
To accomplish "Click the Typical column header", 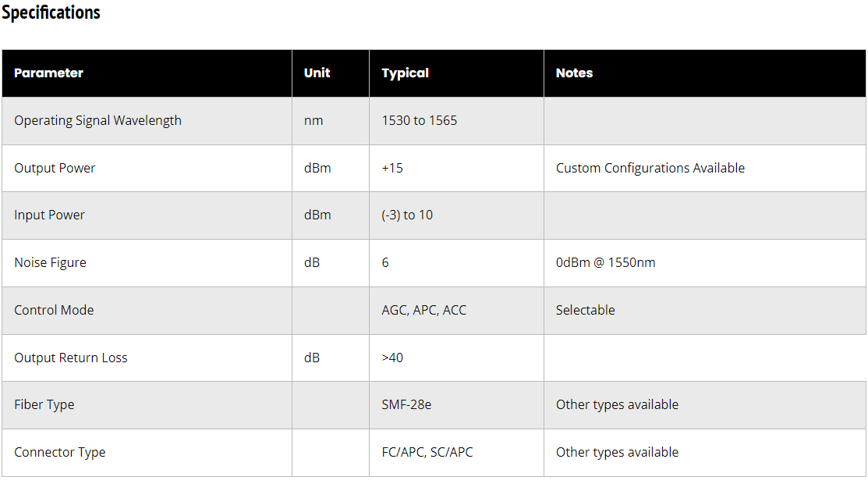I will (405, 73).
